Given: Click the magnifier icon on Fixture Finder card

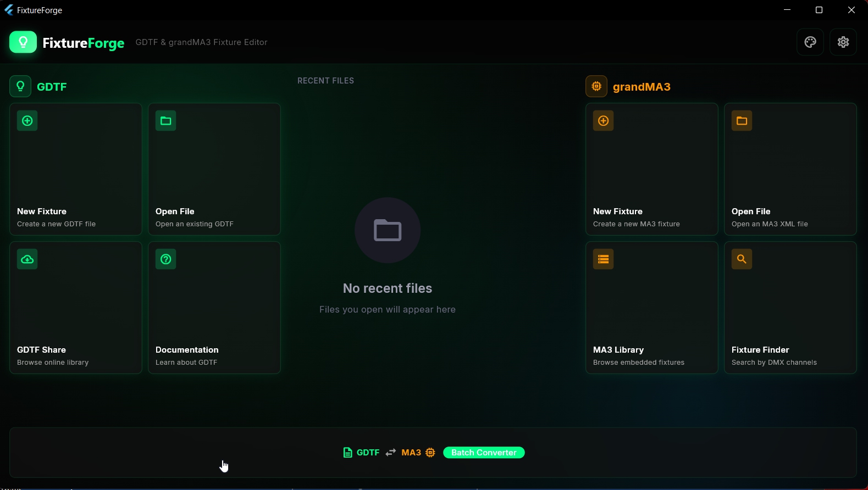Looking at the screenshot, I should coord(742,259).
